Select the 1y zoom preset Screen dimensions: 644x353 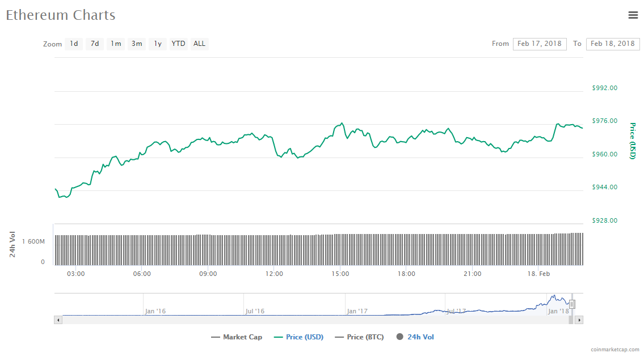point(157,44)
